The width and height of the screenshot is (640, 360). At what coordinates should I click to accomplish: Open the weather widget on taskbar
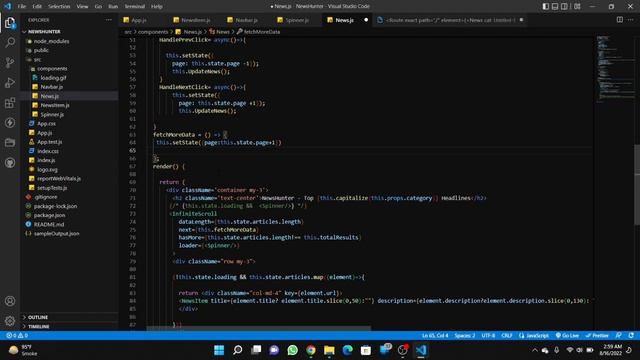click(24, 350)
